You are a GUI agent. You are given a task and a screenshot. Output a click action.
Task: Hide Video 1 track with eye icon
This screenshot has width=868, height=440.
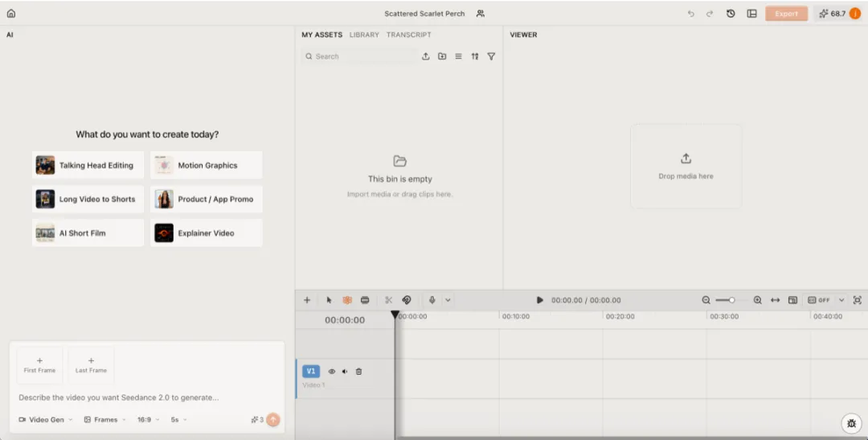tap(332, 372)
